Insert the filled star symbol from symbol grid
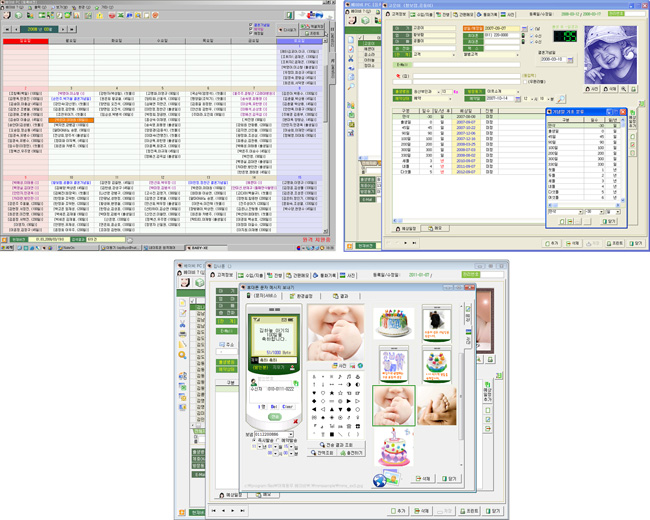The image size is (650, 520). tap(332, 393)
